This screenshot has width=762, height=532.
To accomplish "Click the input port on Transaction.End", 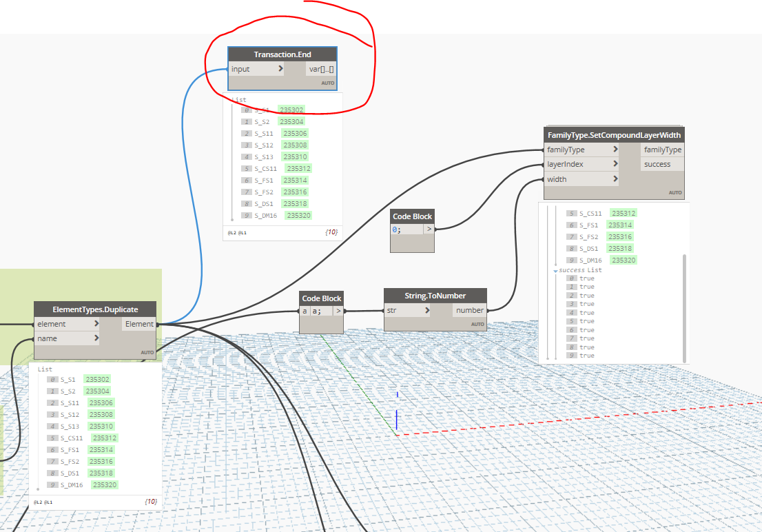I will [256, 69].
